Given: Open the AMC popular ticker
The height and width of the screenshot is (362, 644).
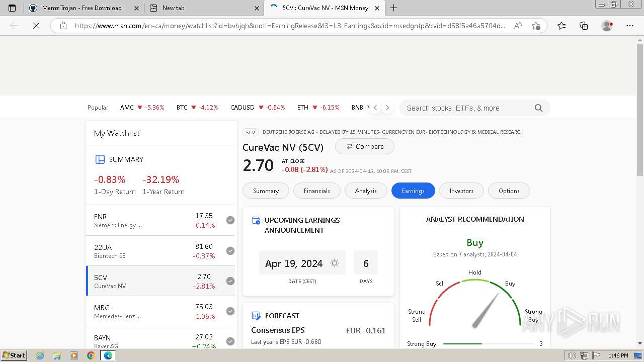Looking at the screenshot, I should point(142,108).
